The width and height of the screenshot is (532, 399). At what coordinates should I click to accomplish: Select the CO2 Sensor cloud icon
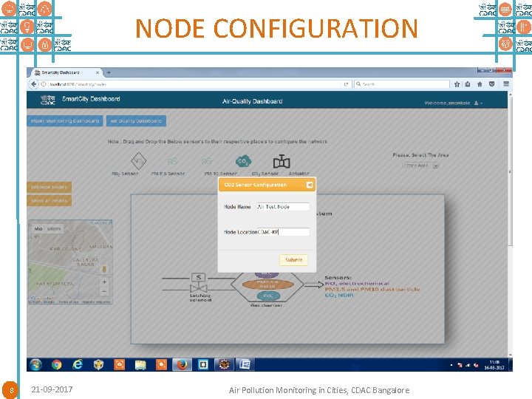click(x=243, y=161)
